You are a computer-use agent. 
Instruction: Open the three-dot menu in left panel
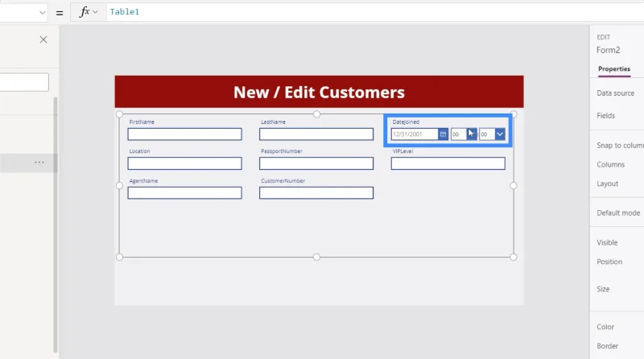[39, 163]
